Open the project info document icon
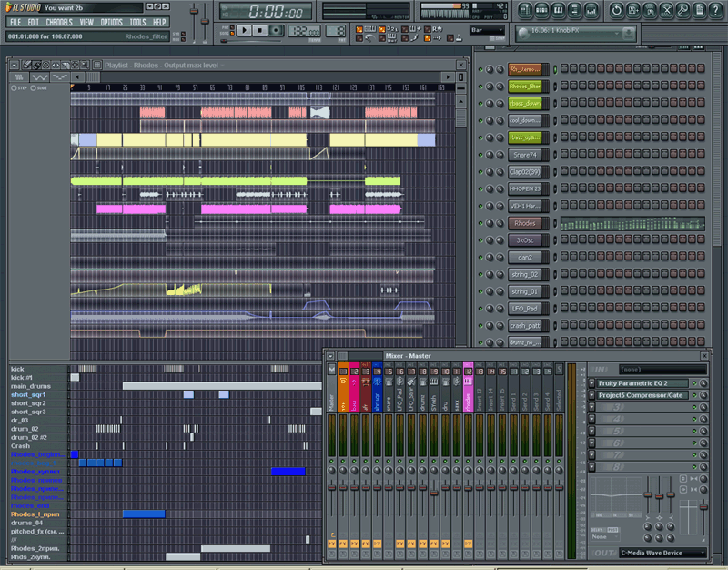 tap(700, 10)
